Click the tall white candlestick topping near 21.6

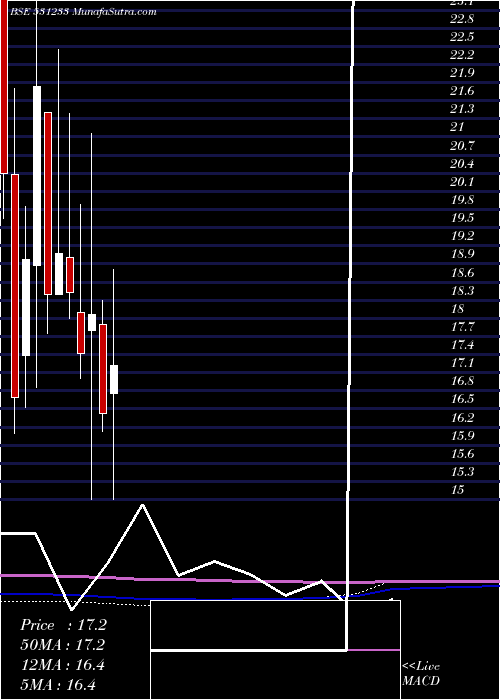pyautogui.click(x=37, y=176)
